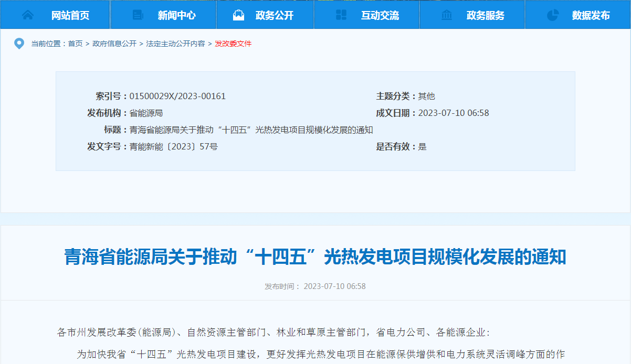Select 互动交流 in the navigation bar

point(380,15)
